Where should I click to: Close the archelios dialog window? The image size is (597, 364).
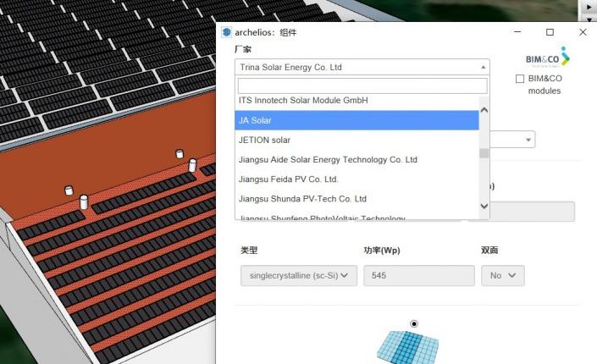[x=583, y=32]
